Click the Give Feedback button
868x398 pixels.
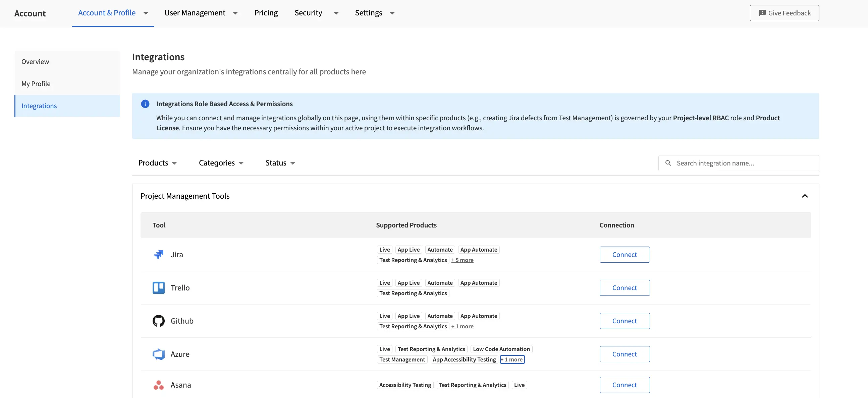coord(784,13)
